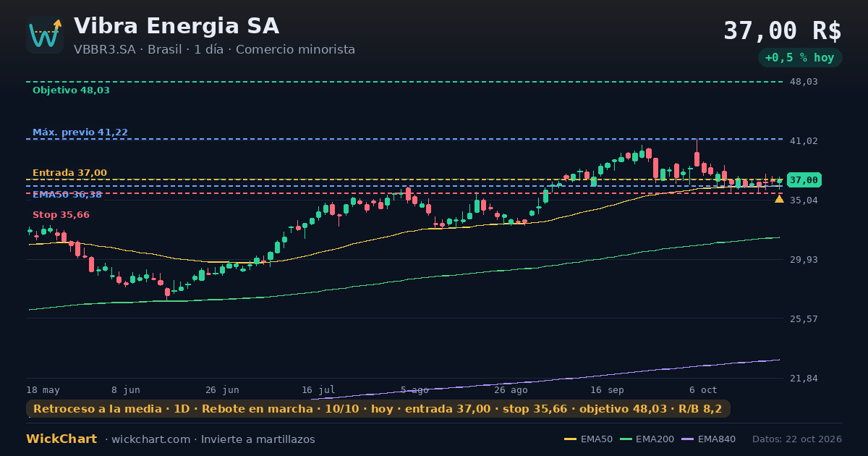Click the Objetivo 48,03 line label
The height and width of the screenshot is (456, 868).
[71, 90]
